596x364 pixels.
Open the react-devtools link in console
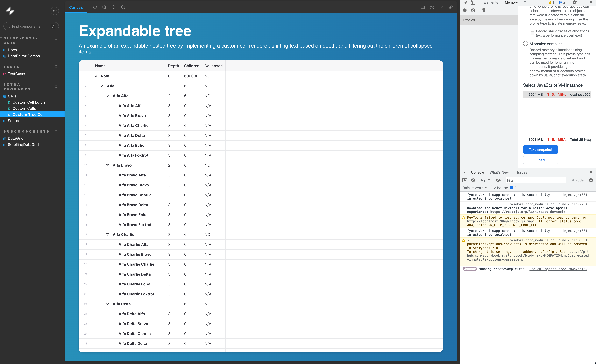click(x=527, y=212)
